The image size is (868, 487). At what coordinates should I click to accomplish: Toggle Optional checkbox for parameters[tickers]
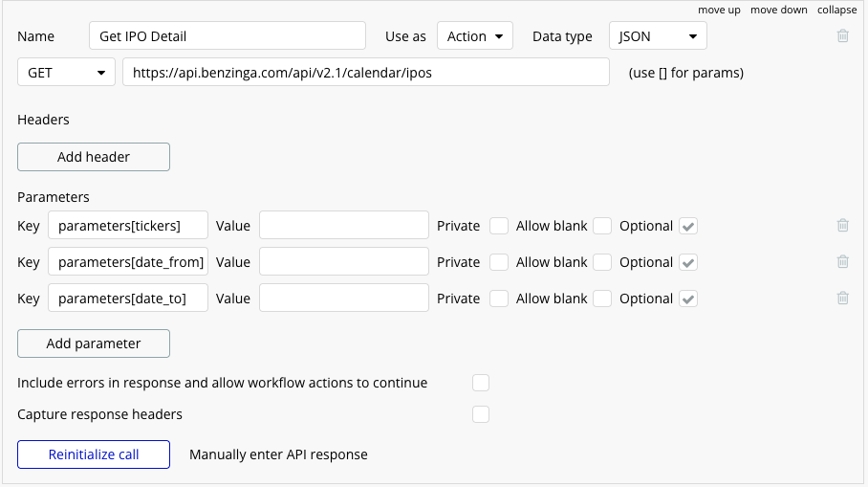688,226
